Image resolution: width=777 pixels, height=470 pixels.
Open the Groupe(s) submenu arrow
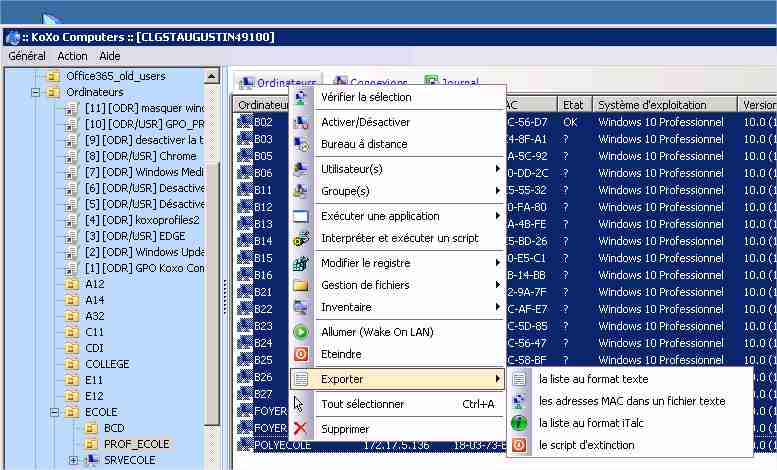tap(498, 191)
